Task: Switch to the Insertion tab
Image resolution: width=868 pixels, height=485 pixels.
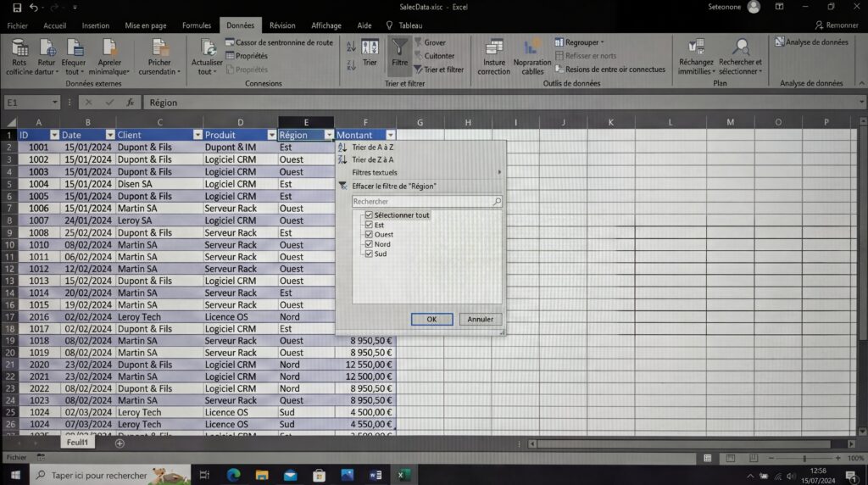Action: click(96, 25)
